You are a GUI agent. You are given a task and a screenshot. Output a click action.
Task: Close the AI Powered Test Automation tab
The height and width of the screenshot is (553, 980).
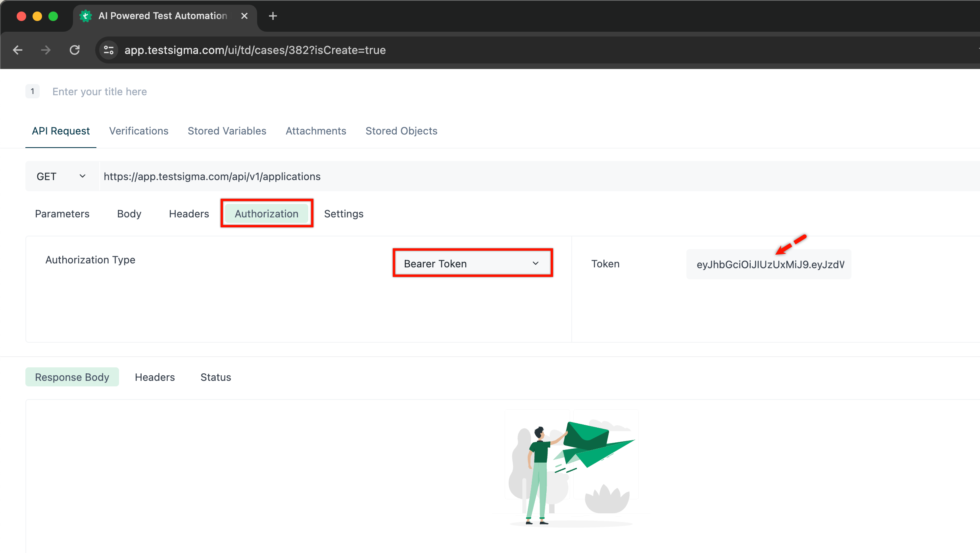(x=244, y=16)
